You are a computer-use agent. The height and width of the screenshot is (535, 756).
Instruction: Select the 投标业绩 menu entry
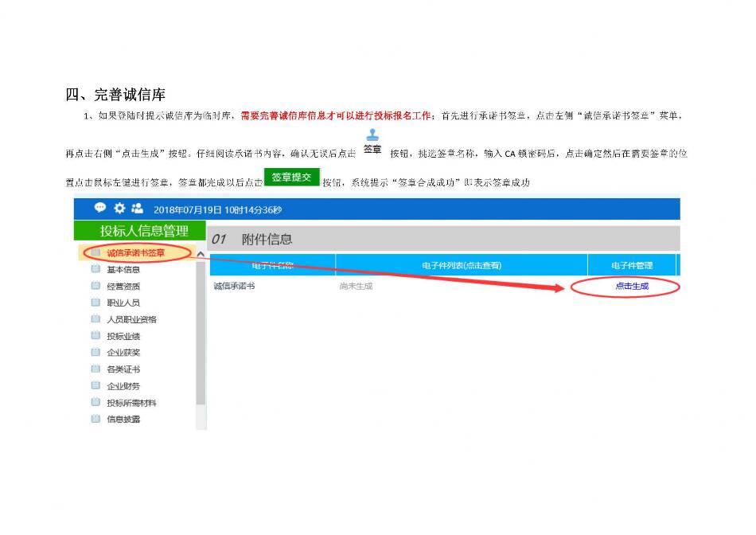123,336
